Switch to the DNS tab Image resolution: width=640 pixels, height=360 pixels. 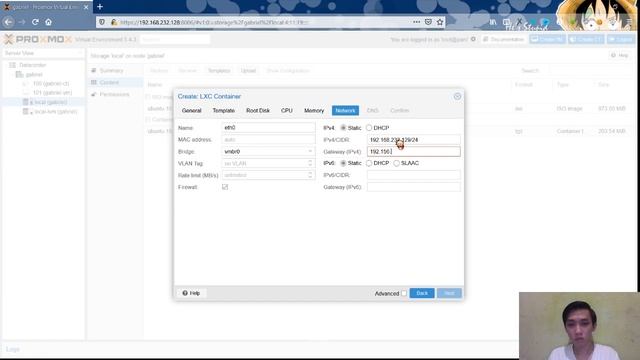[x=373, y=111]
